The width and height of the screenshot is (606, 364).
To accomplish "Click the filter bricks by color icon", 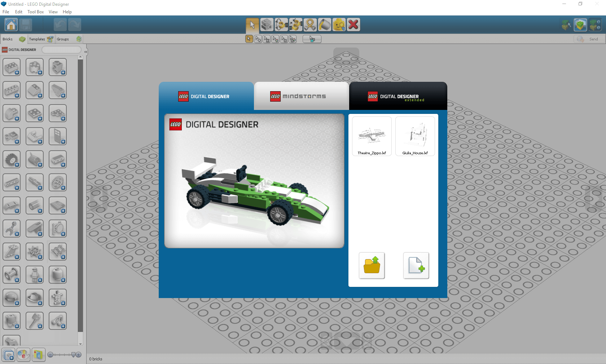I will 23,355.
